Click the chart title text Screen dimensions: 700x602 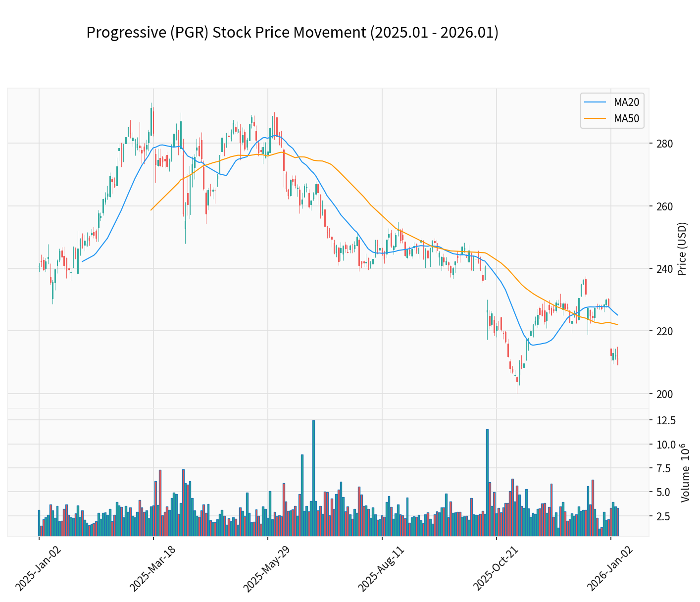tap(292, 33)
